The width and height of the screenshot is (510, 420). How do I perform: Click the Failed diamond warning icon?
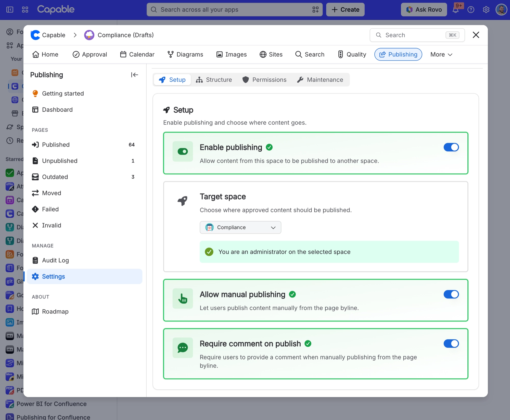(x=35, y=209)
